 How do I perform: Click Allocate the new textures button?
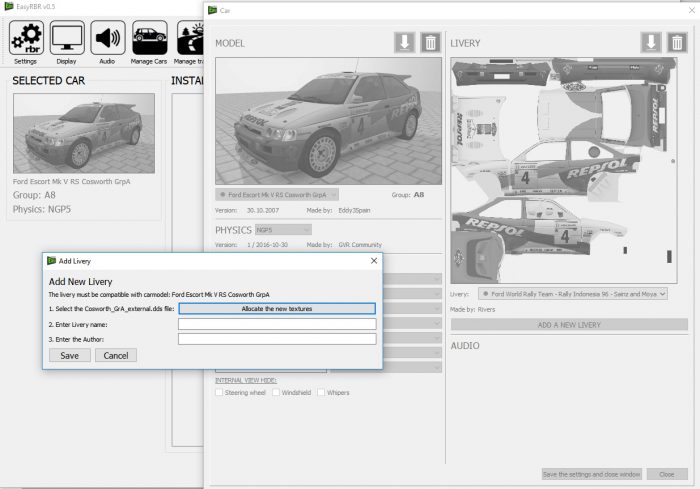[x=277, y=309]
